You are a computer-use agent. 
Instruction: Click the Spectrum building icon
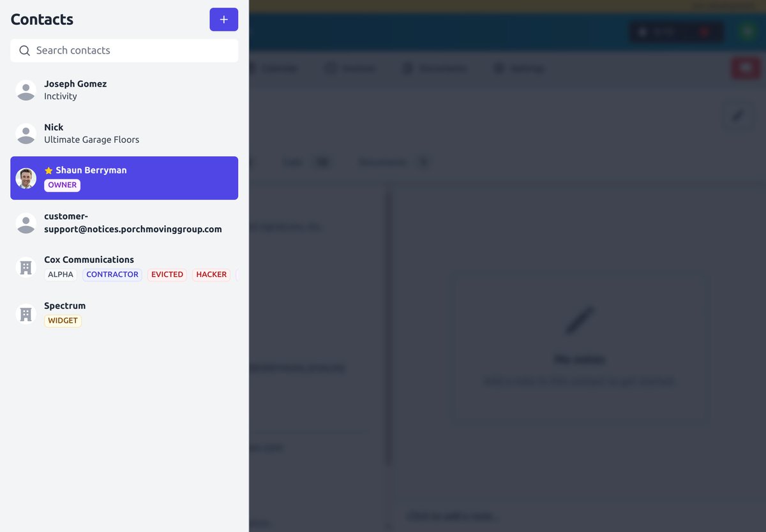26,313
